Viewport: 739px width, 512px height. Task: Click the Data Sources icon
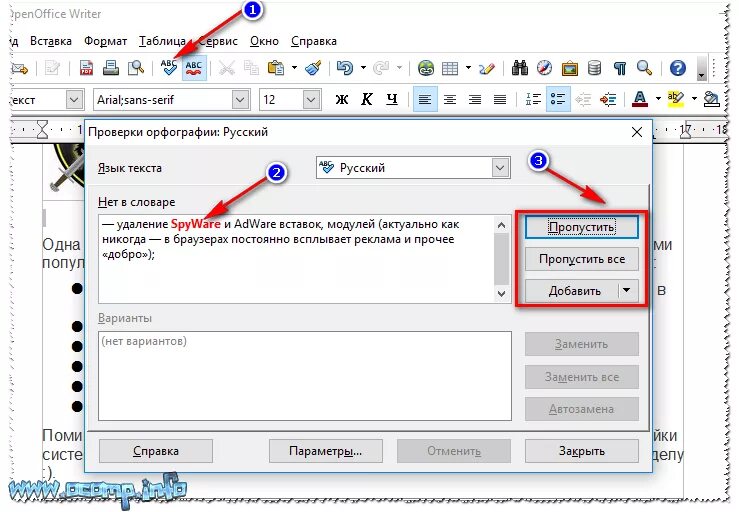(594, 68)
